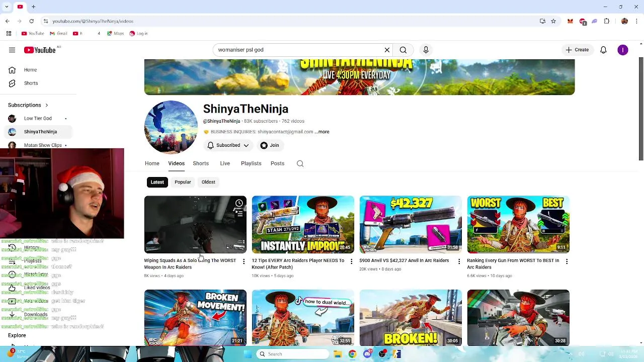
Task: Start voice search with microphone
Action: click(426, 50)
